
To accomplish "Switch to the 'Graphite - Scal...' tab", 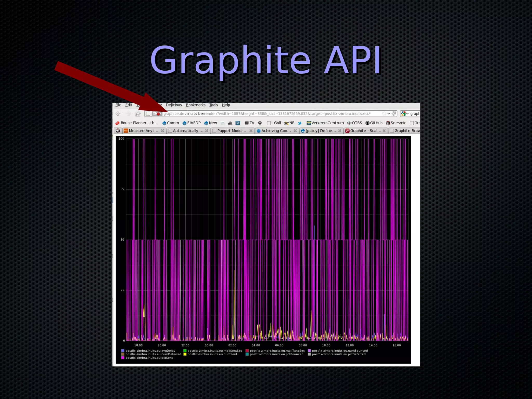I will point(365,131).
